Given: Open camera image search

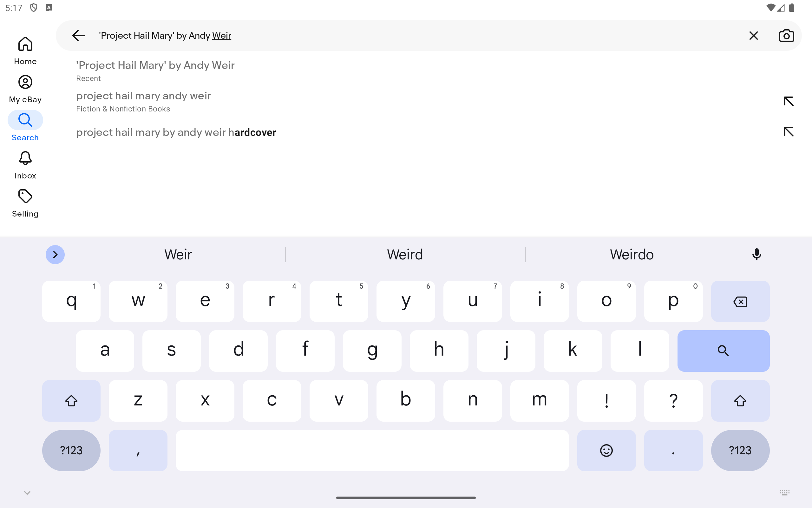Looking at the screenshot, I should 787,36.
